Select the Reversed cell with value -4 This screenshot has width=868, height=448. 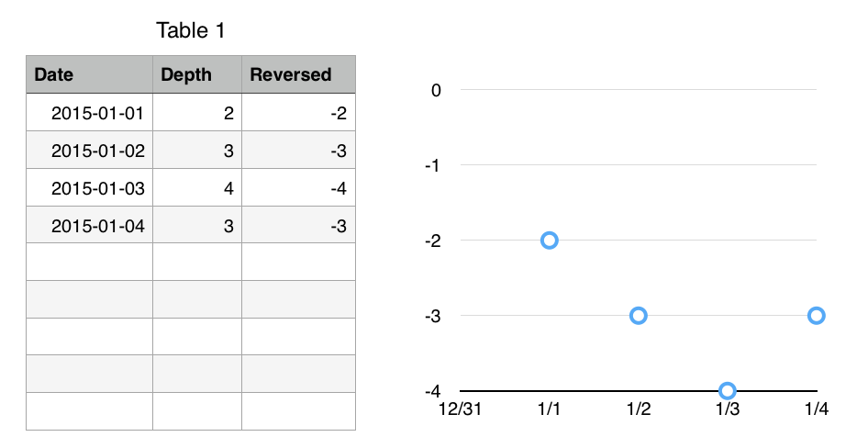pyautogui.click(x=298, y=187)
